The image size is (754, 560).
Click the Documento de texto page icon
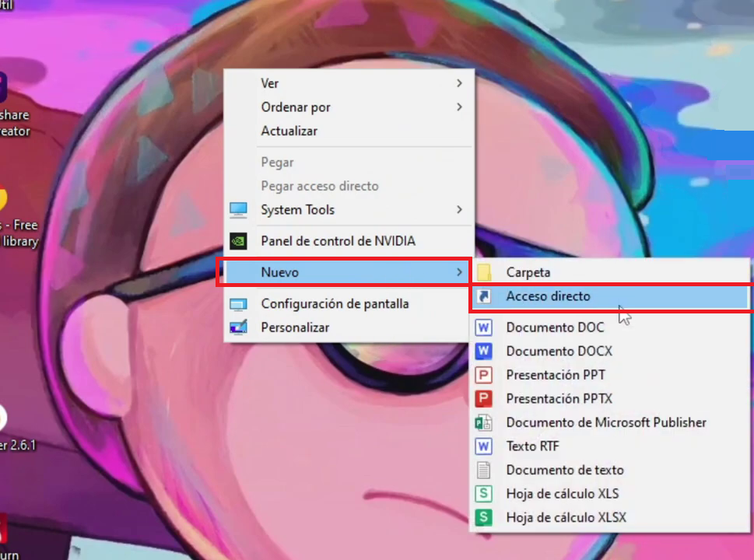pos(484,470)
